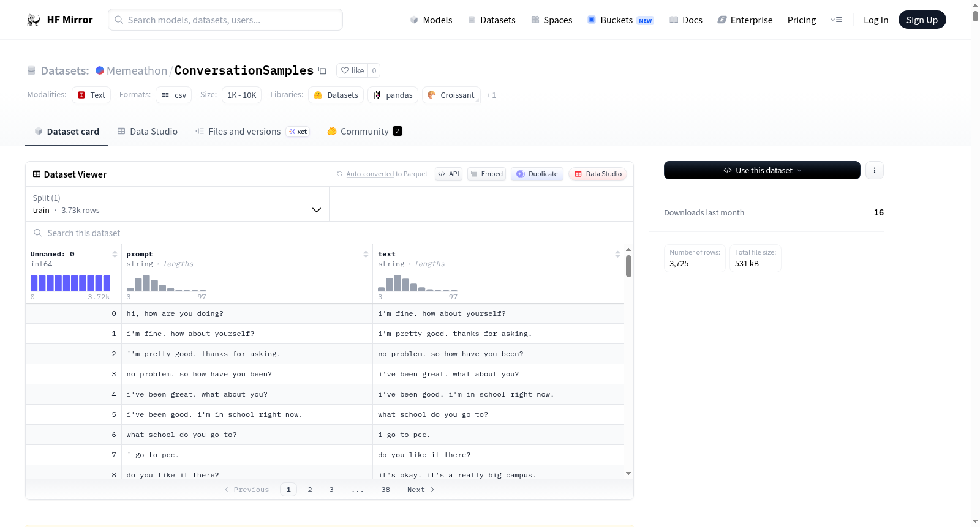Open Buckets in the top navigation
Viewport: 980px width, 527px height.
click(x=620, y=20)
